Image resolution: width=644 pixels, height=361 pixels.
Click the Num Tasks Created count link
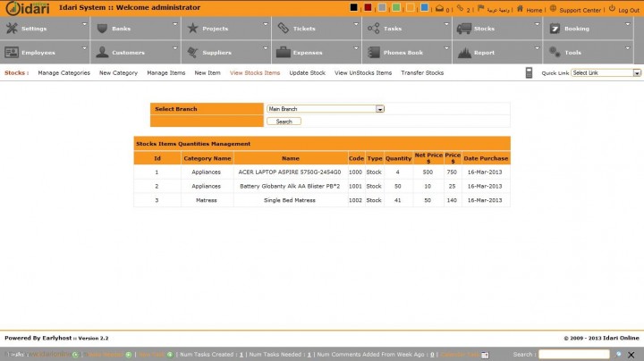241,355
